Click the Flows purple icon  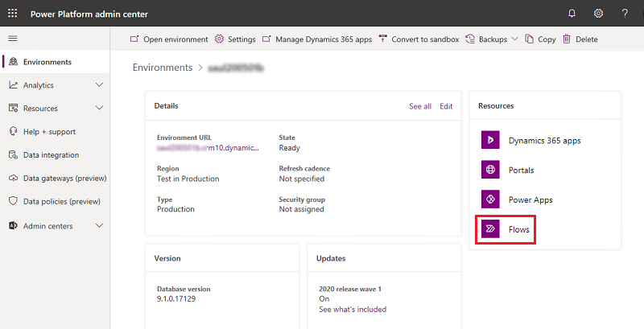490,229
